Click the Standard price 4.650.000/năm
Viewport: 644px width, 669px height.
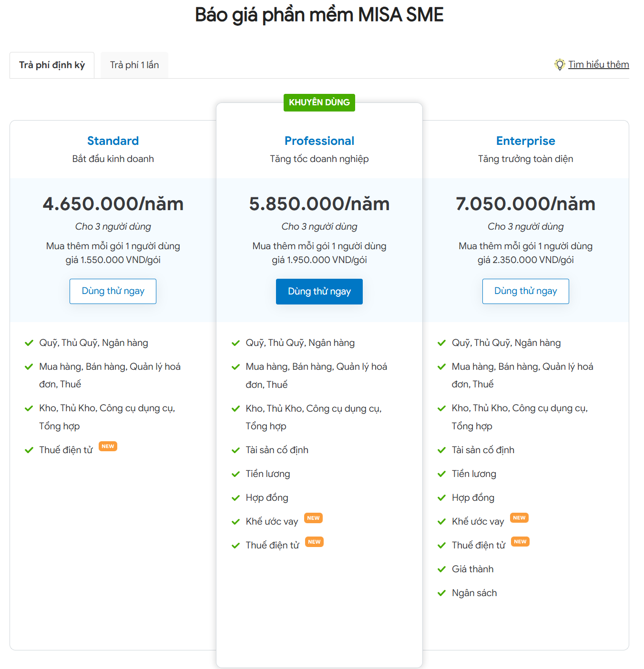[x=113, y=204]
